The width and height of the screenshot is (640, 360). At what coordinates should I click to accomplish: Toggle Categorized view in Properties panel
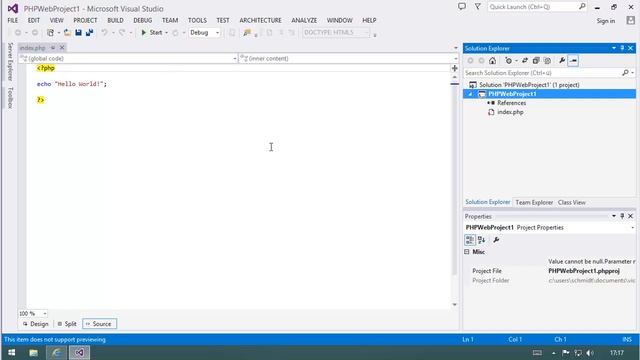tap(470, 240)
